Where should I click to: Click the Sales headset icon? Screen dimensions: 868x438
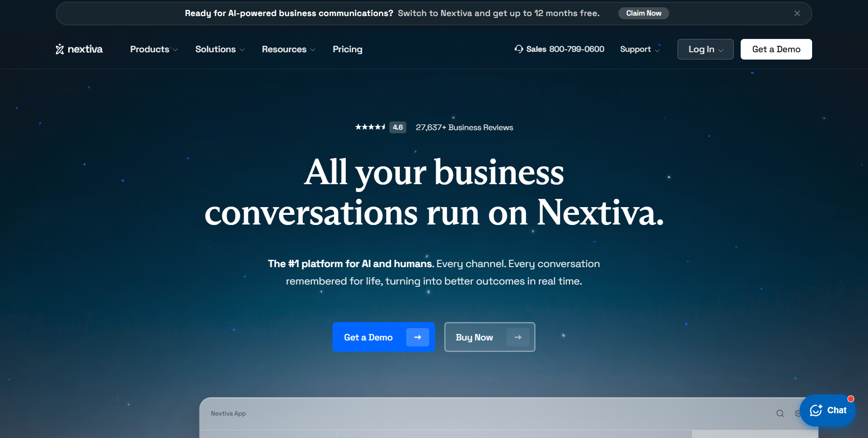(x=519, y=49)
